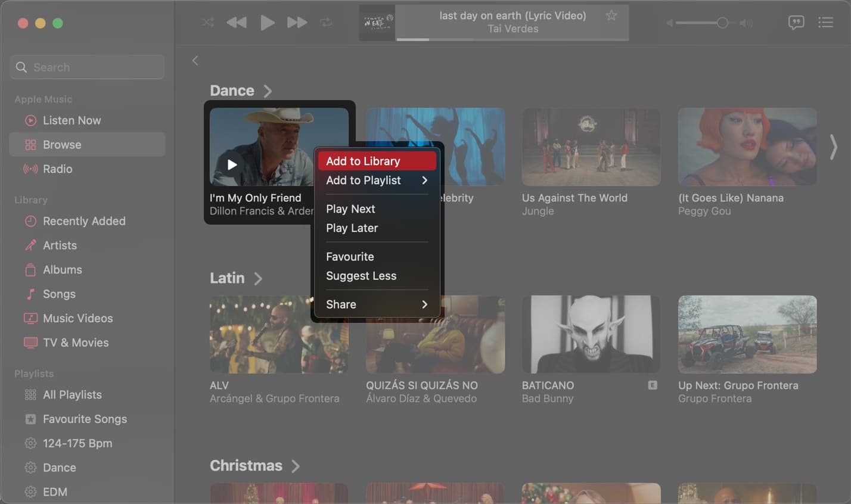The image size is (851, 504).
Task: Select Play Next in context menu
Action: [x=377, y=209]
